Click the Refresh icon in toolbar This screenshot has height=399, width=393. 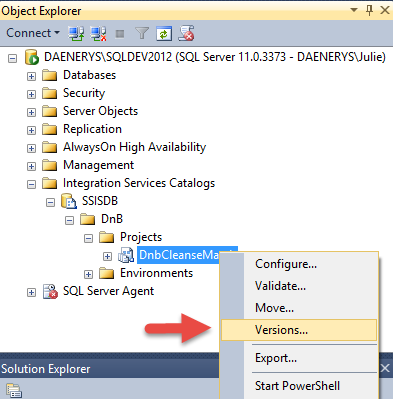(164, 33)
